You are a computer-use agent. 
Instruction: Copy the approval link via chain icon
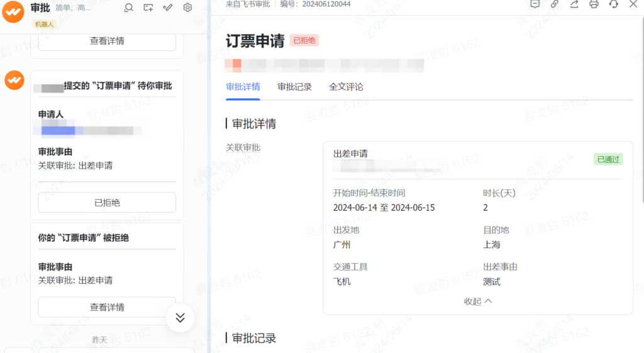click(x=555, y=4)
